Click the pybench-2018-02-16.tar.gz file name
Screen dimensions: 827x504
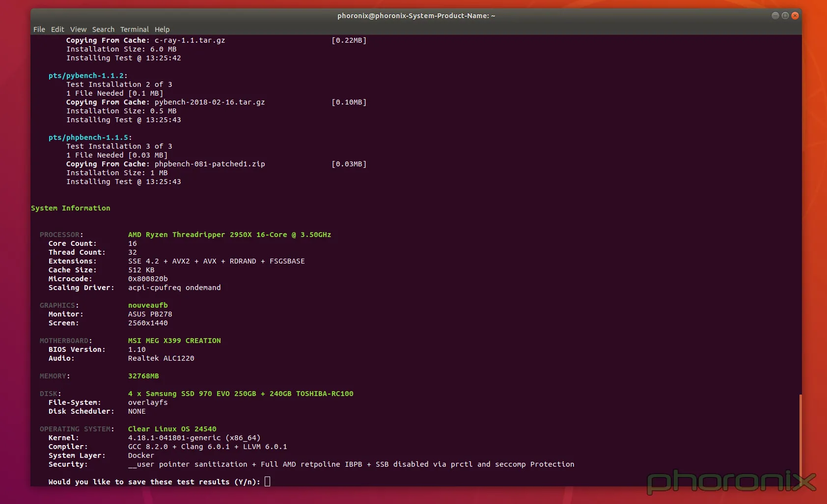(210, 102)
